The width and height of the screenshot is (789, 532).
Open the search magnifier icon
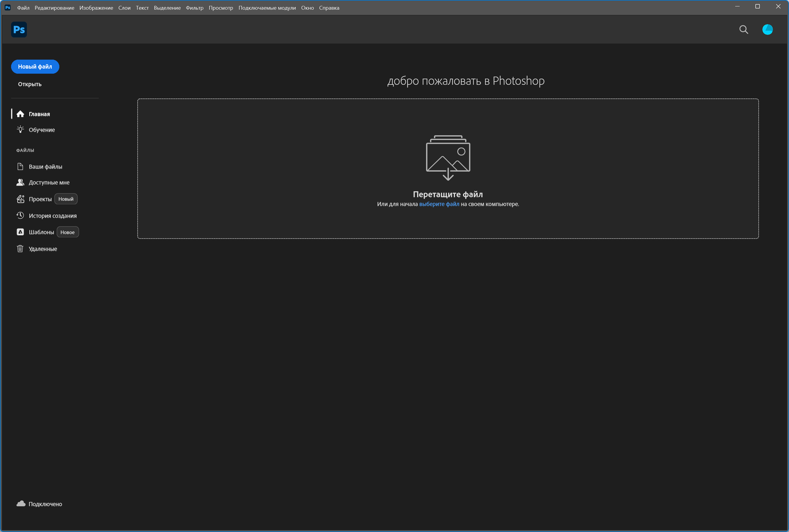pos(744,30)
